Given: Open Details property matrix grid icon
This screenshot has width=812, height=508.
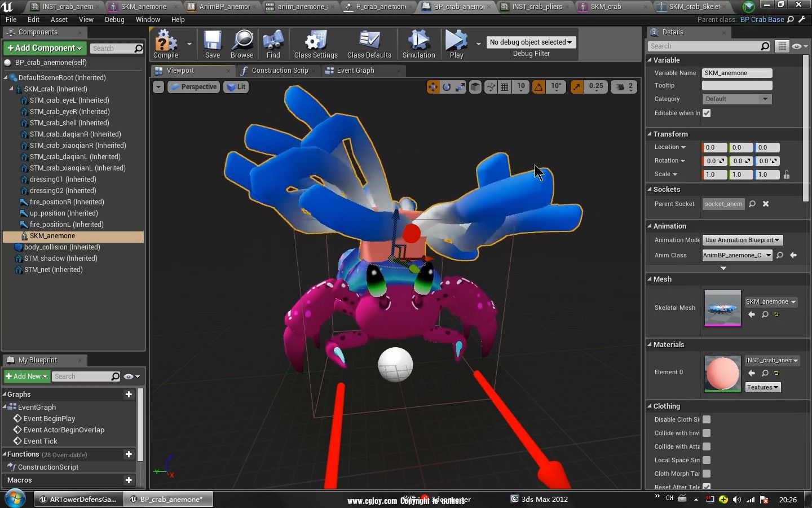Looking at the screenshot, I should 782,46.
